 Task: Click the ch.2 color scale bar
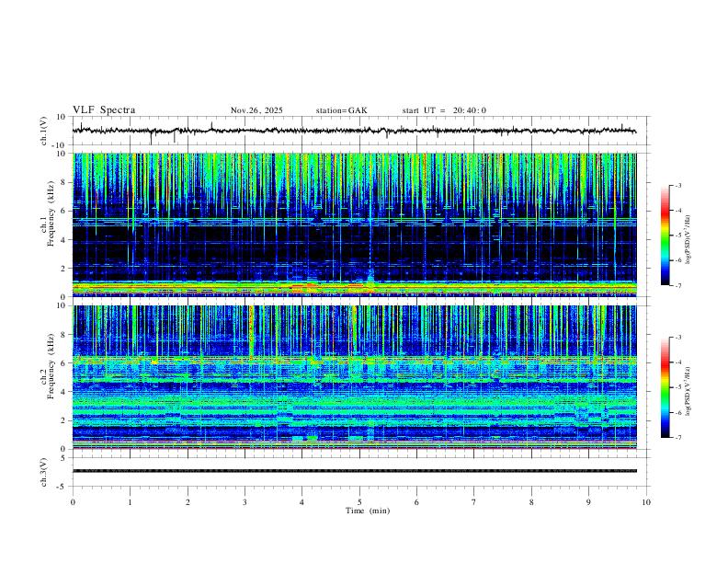click(665, 387)
